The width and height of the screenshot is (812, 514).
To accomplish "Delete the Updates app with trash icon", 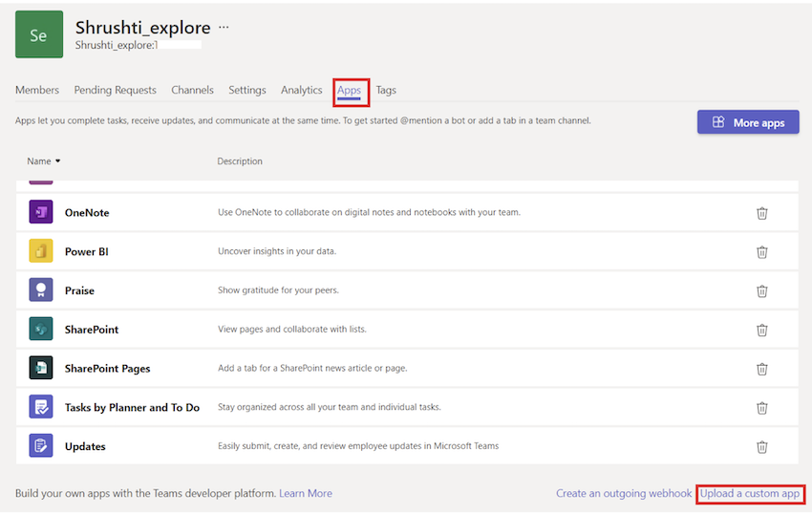I will 761,446.
